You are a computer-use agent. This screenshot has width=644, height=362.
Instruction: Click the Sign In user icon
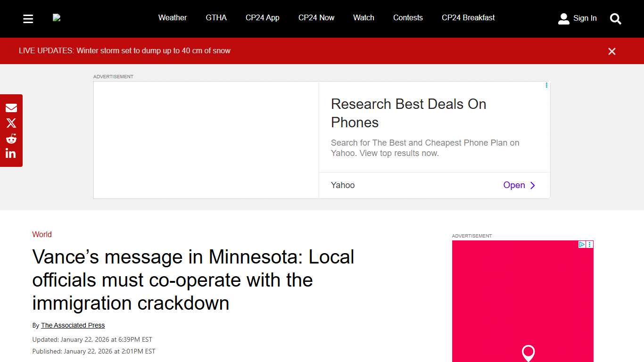coord(564,19)
